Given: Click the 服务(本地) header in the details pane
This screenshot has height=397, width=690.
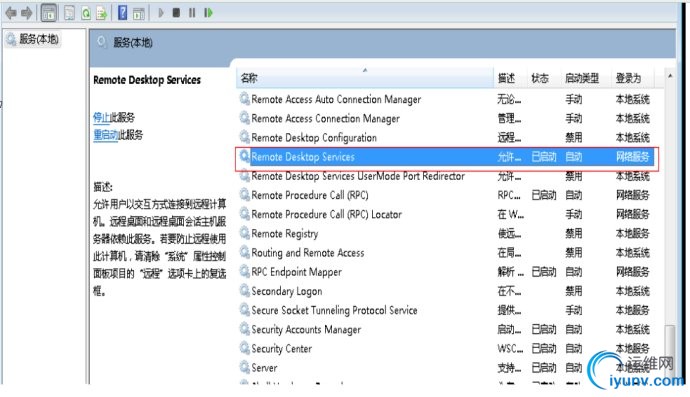Looking at the screenshot, I should [133, 43].
